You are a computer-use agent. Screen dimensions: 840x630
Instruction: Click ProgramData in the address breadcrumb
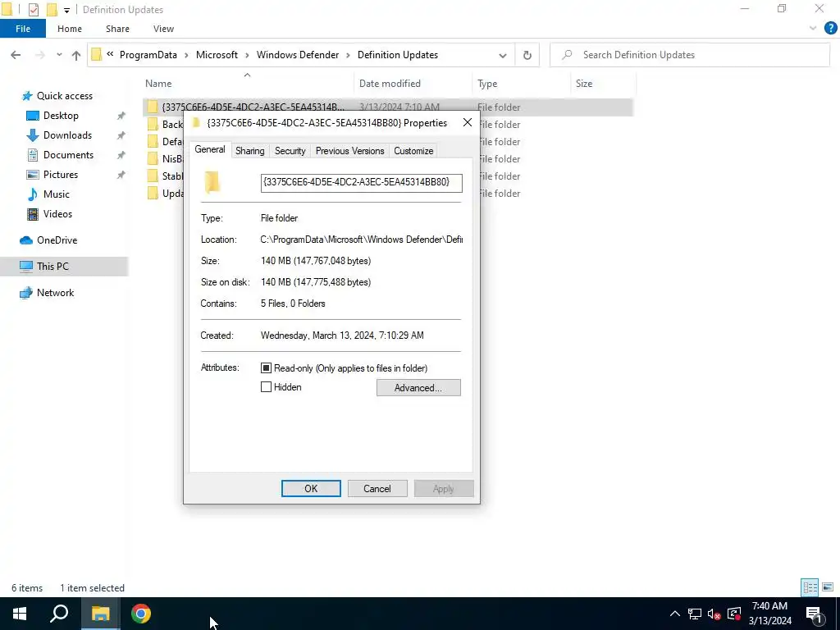tap(148, 55)
